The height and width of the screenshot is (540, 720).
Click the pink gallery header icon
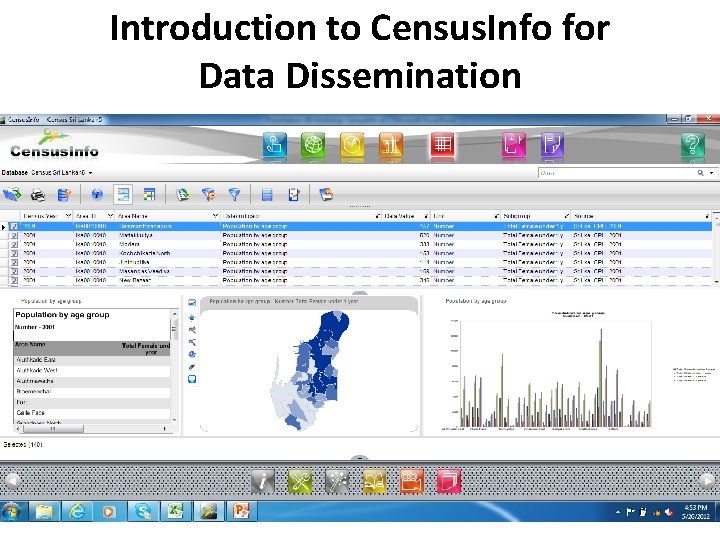pyautogui.click(x=514, y=144)
